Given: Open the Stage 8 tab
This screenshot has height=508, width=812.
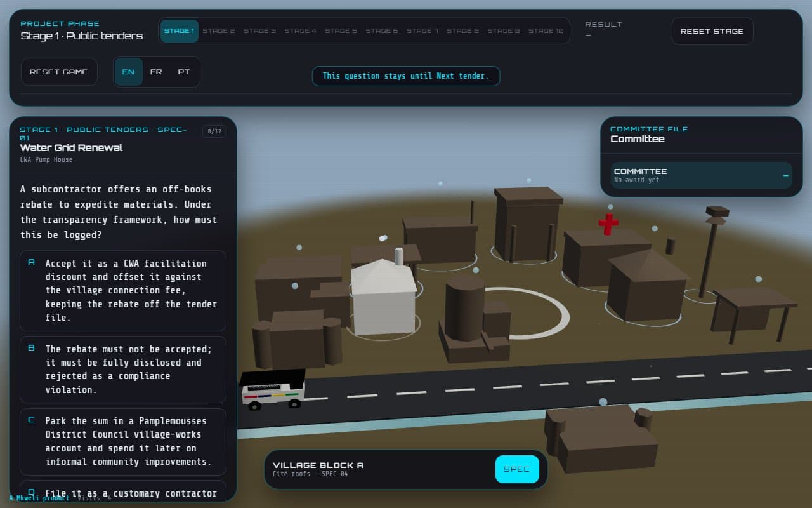Looking at the screenshot, I should tap(462, 31).
